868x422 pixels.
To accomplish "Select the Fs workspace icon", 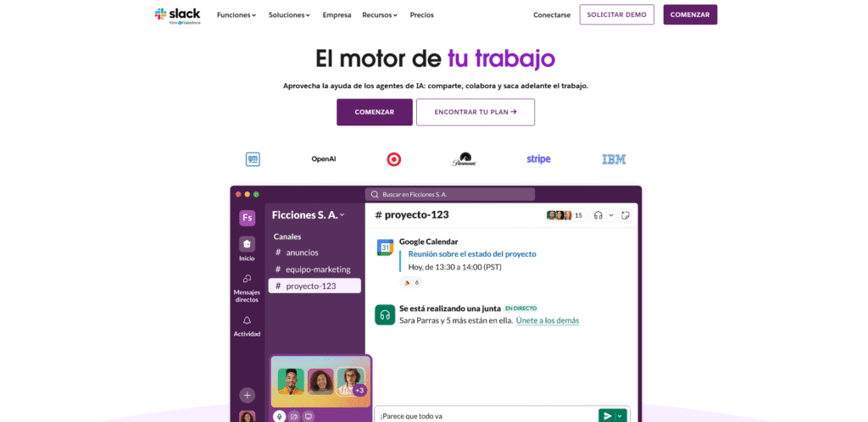I will tap(247, 218).
